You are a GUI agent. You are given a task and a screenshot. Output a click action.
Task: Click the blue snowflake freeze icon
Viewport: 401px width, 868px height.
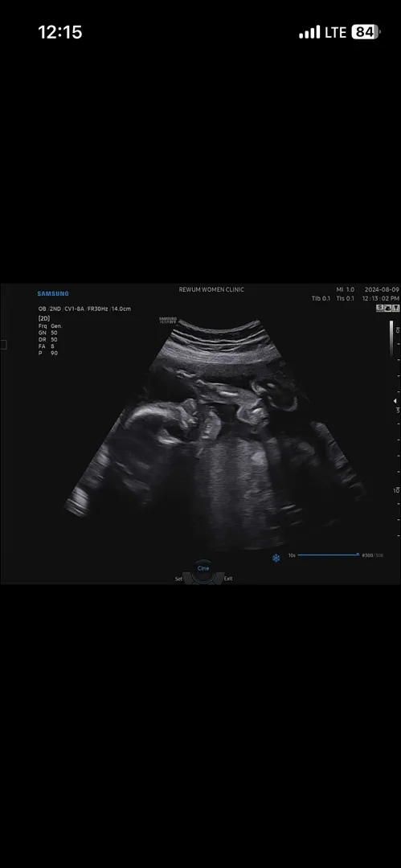[276, 558]
